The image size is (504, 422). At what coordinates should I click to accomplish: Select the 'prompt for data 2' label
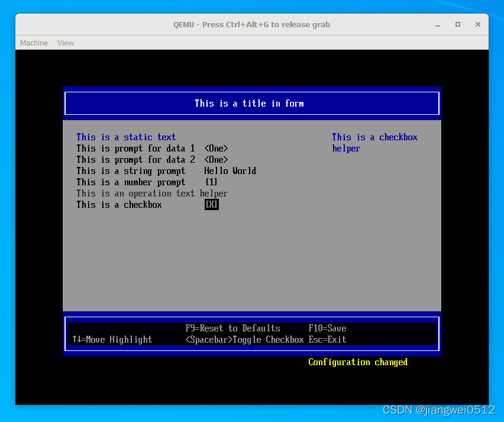point(135,160)
